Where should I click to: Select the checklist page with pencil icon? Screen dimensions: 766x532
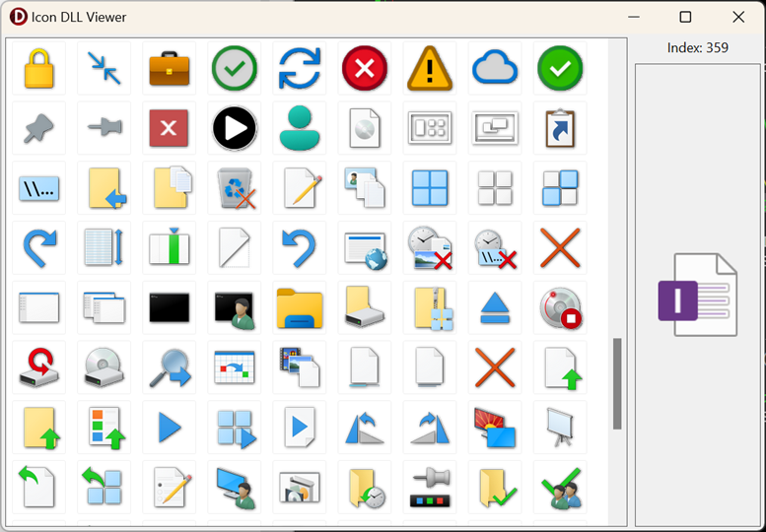tap(171, 487)
